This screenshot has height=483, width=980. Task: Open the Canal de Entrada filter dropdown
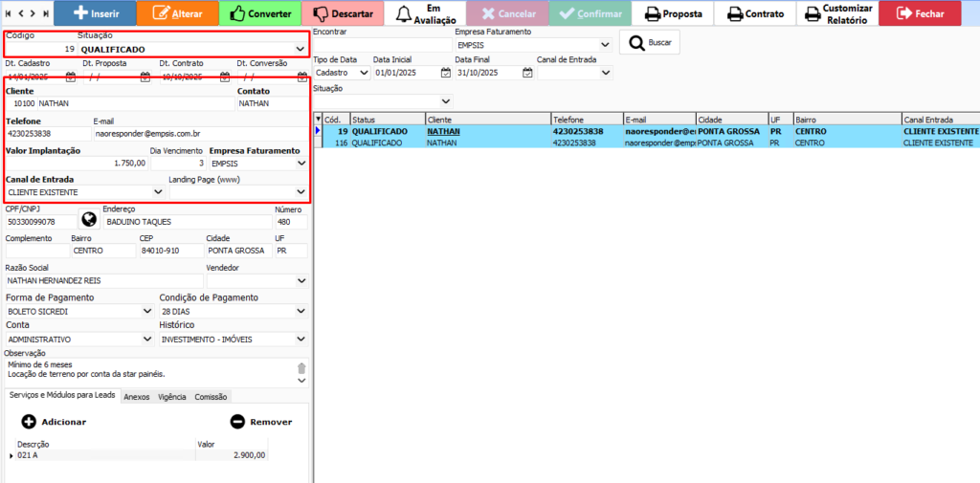point(605,73)
